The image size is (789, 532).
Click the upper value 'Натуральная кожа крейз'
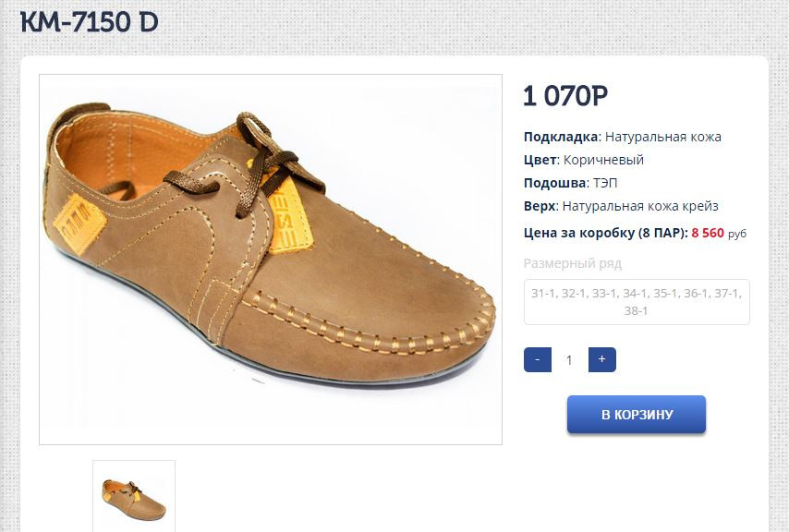640,206
